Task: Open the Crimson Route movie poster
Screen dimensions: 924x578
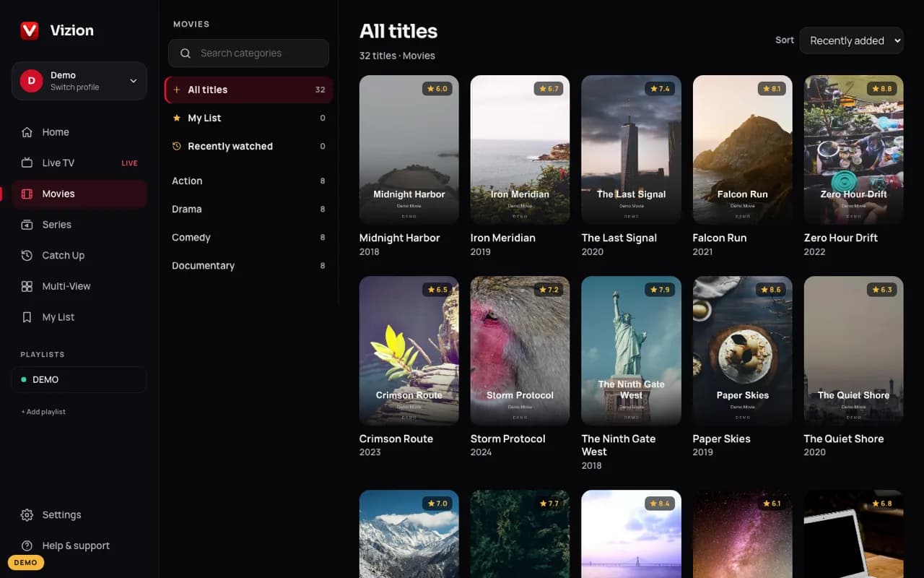Action: [409, 350]
